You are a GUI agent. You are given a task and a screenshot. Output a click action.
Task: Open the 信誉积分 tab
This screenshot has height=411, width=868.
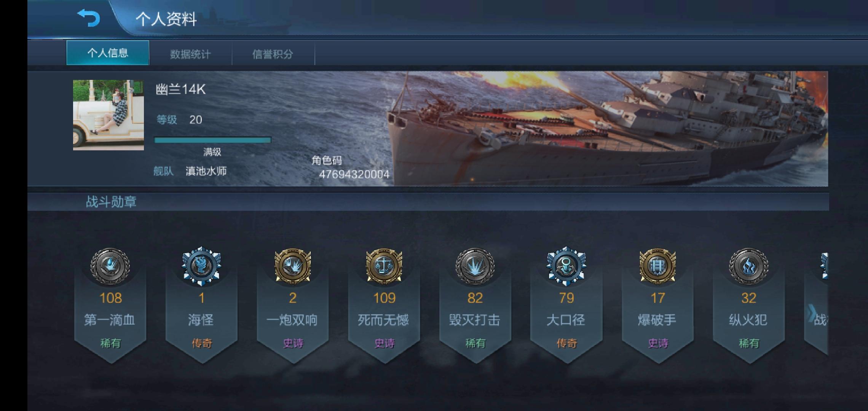point(273,54)
